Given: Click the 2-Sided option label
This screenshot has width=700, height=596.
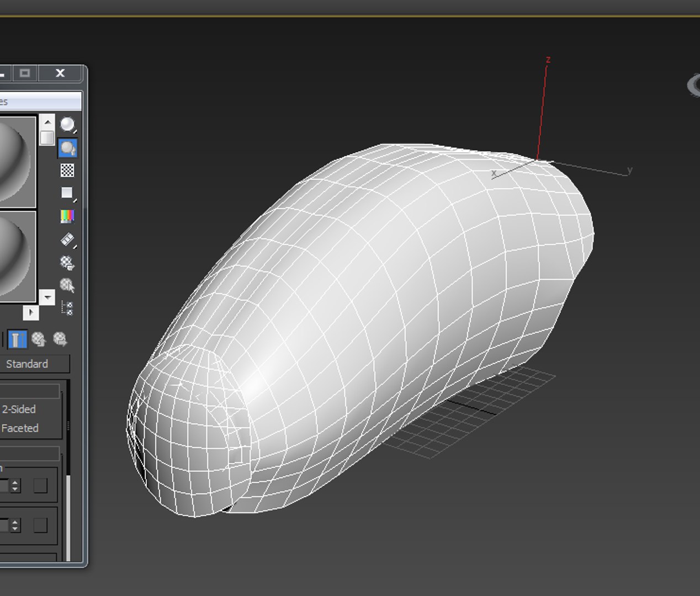Looking at the screenshot, I should point(18,409).
